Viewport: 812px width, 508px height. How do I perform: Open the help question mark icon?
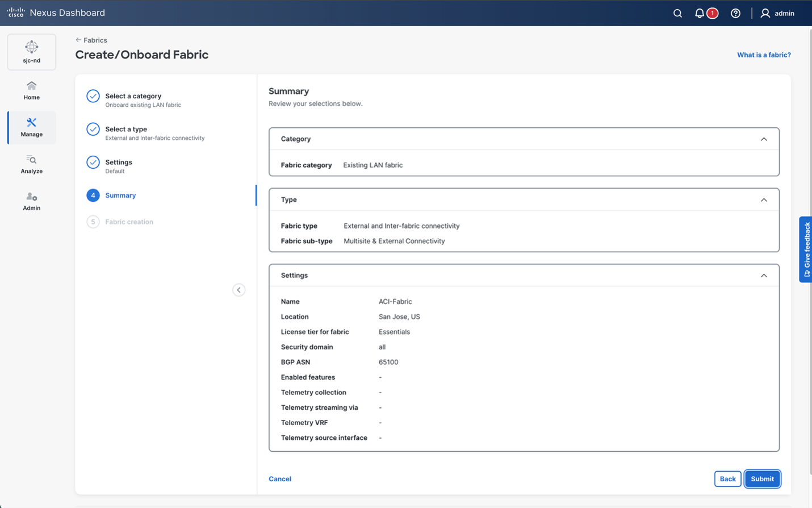(x=735, y=13)
